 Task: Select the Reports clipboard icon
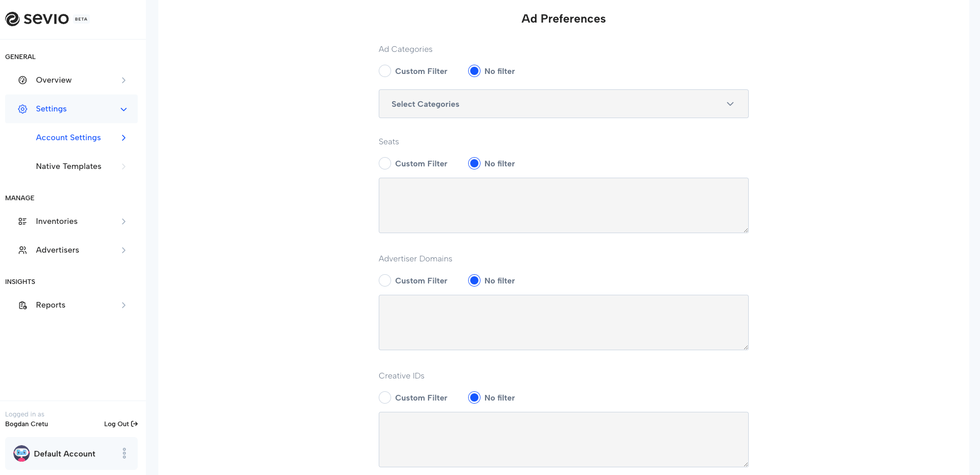[22, 305]
